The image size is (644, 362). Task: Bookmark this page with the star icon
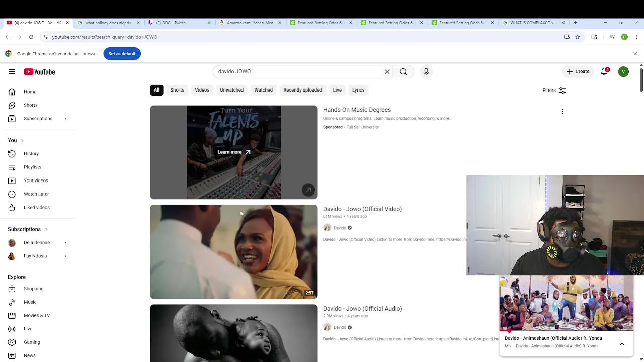click(x=578, y=37)
